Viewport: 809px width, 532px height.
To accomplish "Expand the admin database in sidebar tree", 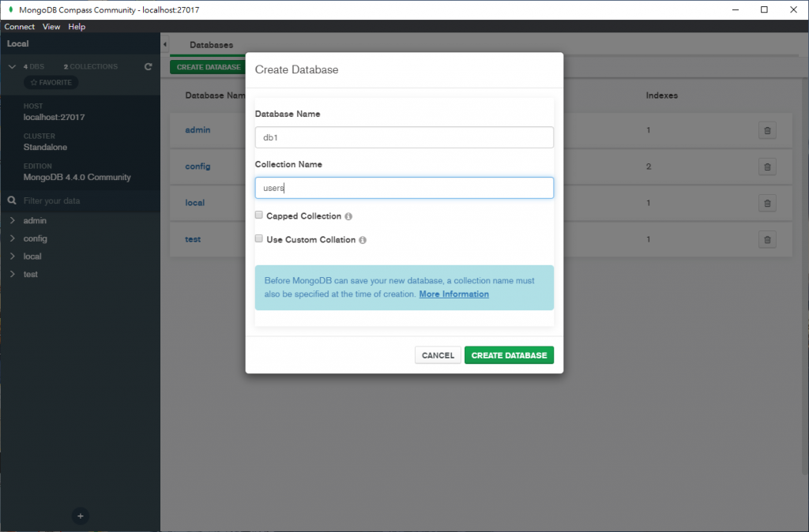I will [13, 220].
